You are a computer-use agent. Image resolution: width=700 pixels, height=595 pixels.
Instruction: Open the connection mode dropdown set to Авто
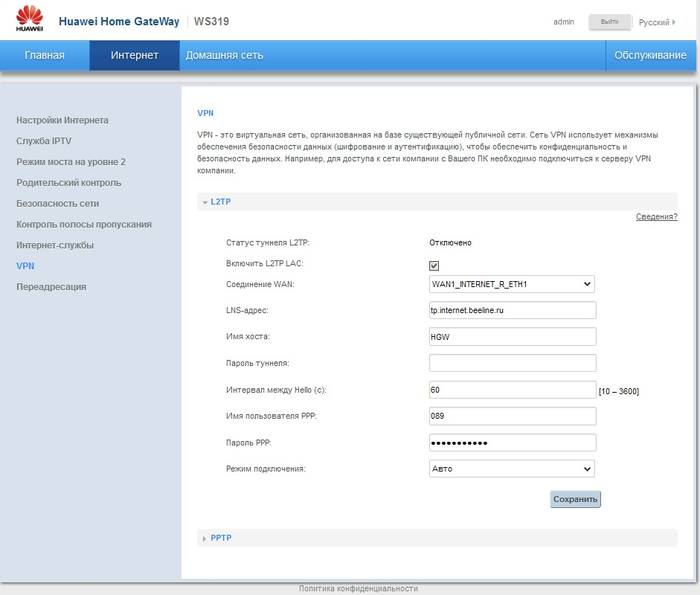click(510, 468)
